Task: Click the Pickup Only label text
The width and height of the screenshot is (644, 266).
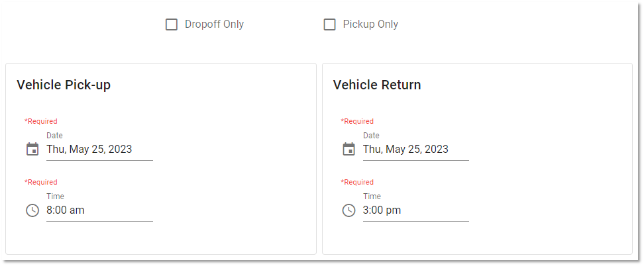Action: [x=370, y=24]
